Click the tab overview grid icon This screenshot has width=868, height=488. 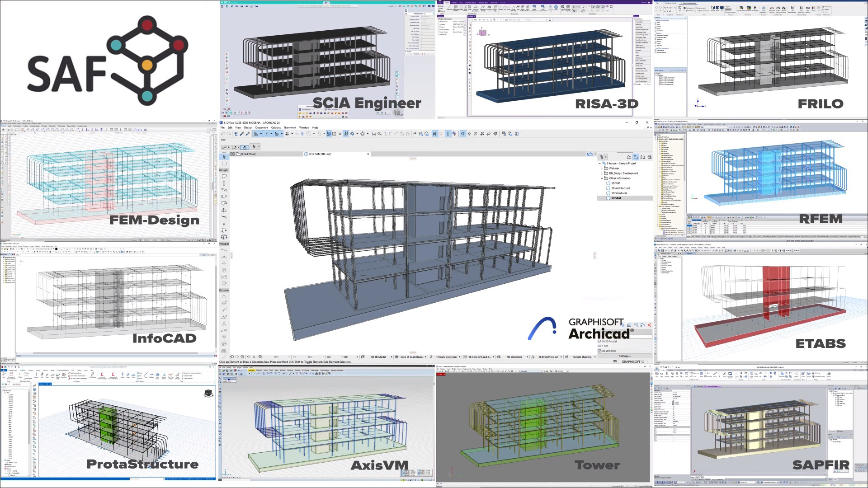pos(232,154)
